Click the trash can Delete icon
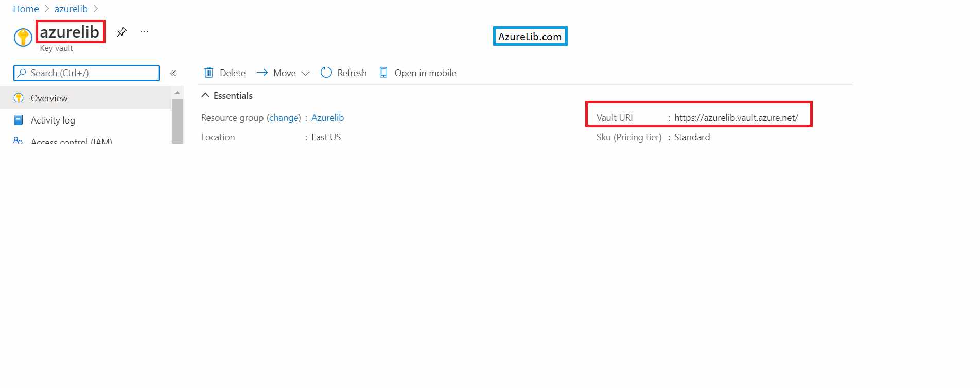The image size is (980, 388). pyautogui.click(x=208, y=73)
